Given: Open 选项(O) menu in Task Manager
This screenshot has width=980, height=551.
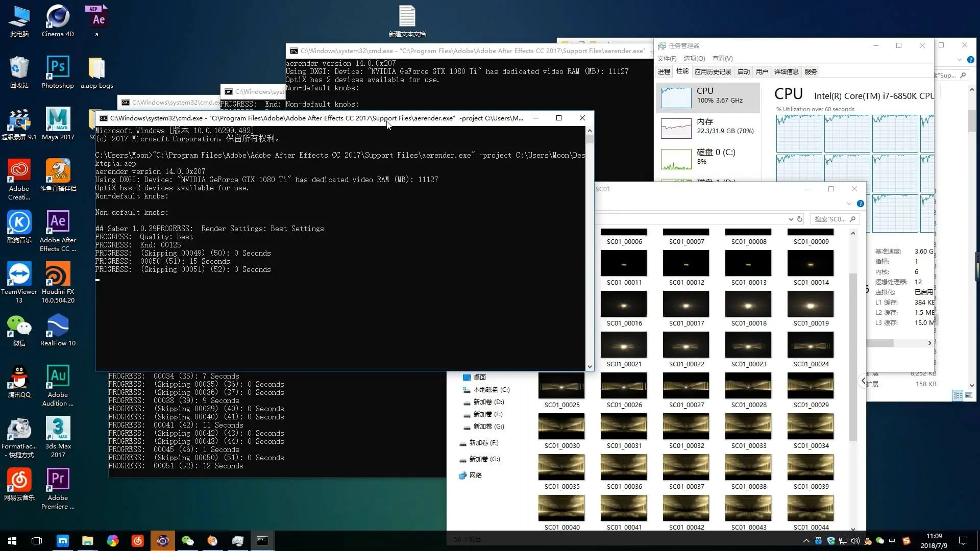Looking at the screenshot, I should click(694, 59).
